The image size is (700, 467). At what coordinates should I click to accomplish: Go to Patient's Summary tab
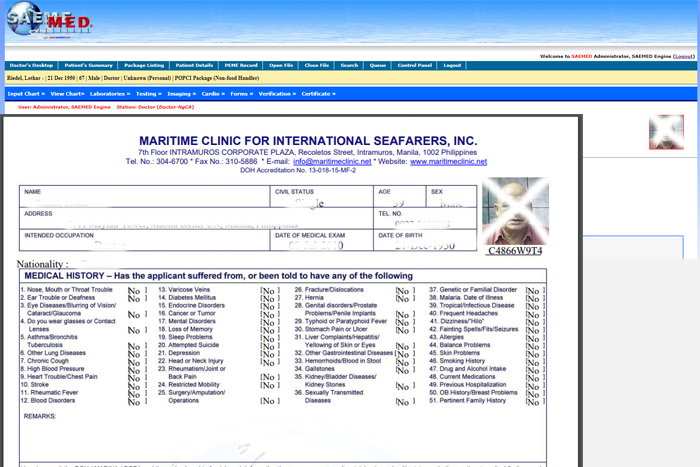point(88,65)
